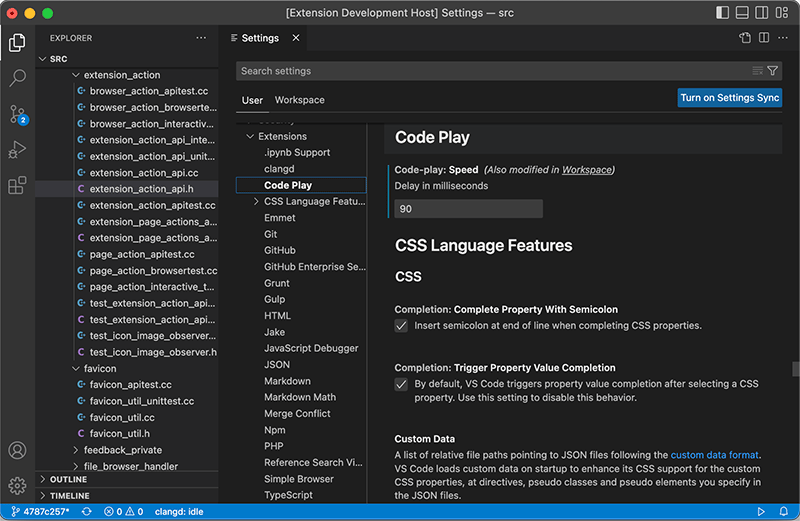
Task: Select .ipynb Support in settings tree
Action: 297,153
